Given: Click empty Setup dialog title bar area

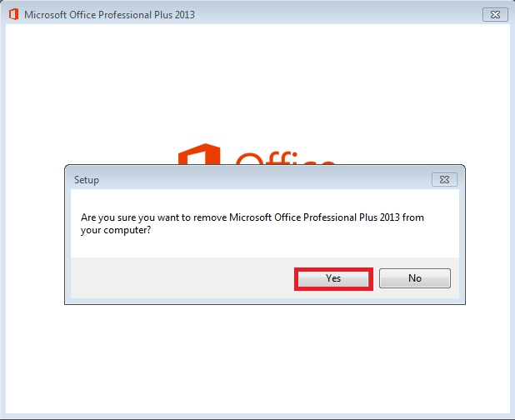Looking at the screenshot, I should [x=262, y=180].
